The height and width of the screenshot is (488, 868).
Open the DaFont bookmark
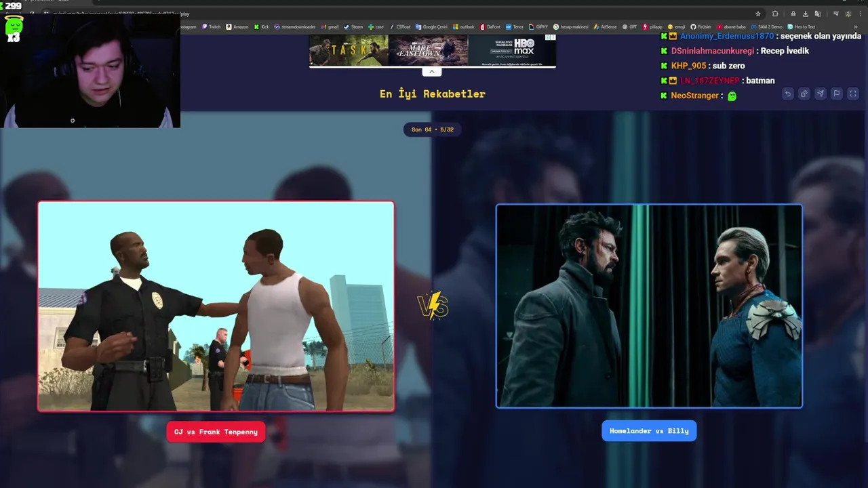click(490, 27)
